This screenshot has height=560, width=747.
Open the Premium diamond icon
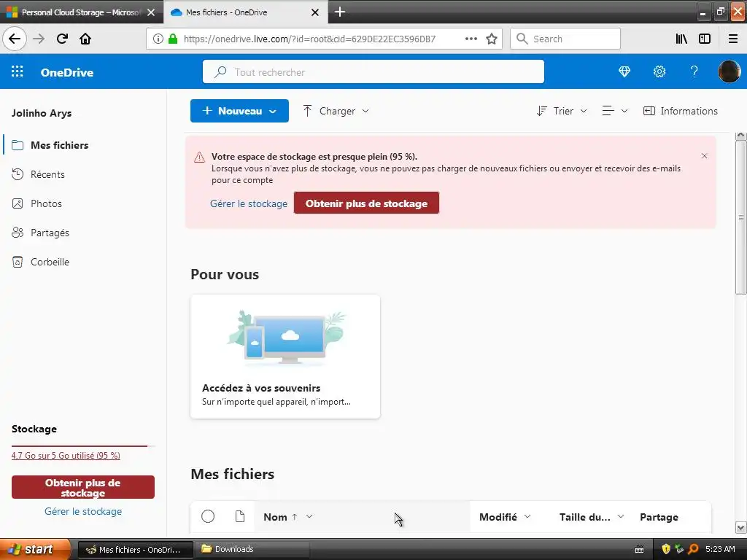pos(624,71)
